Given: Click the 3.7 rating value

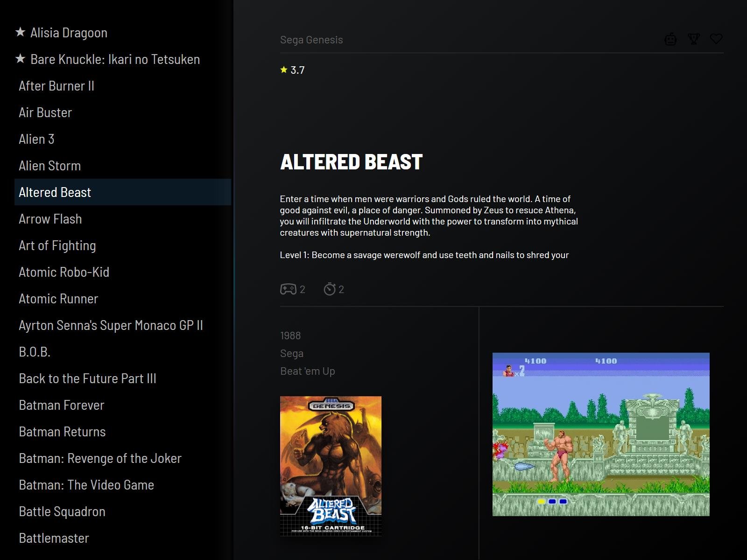Looking at the screenshot, I should tap(297, 70).
